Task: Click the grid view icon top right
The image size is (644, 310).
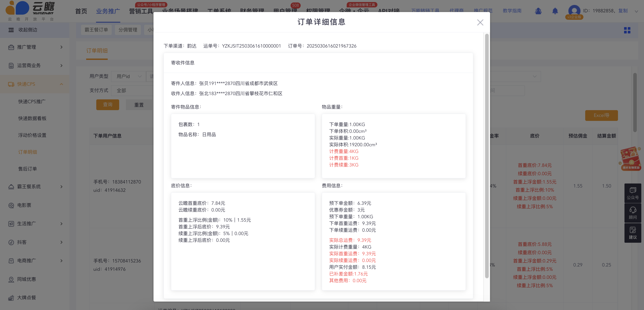Action: (x=627, y=30)
